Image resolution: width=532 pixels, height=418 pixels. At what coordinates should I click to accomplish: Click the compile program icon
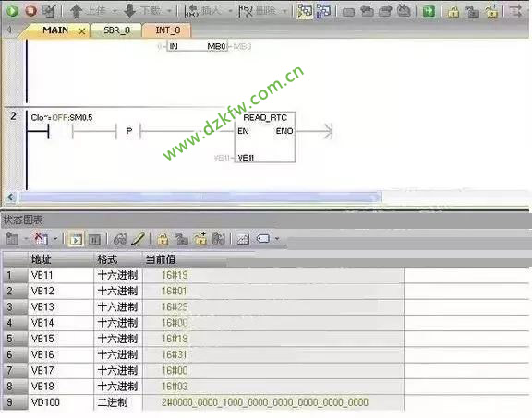coord(50,11)
